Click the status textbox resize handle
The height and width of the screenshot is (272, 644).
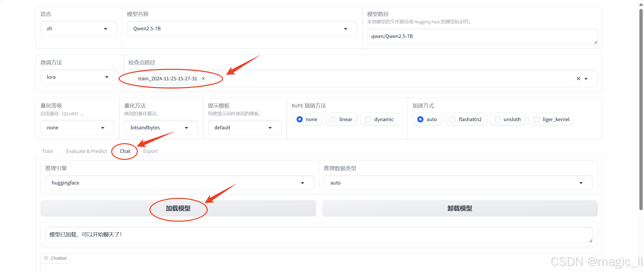point(591,241)
